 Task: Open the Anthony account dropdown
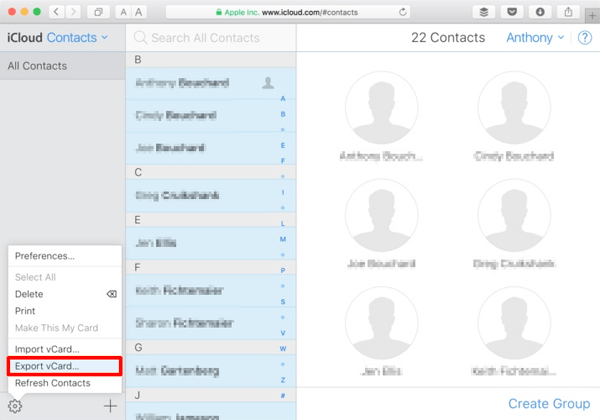[x=534, y=38]
